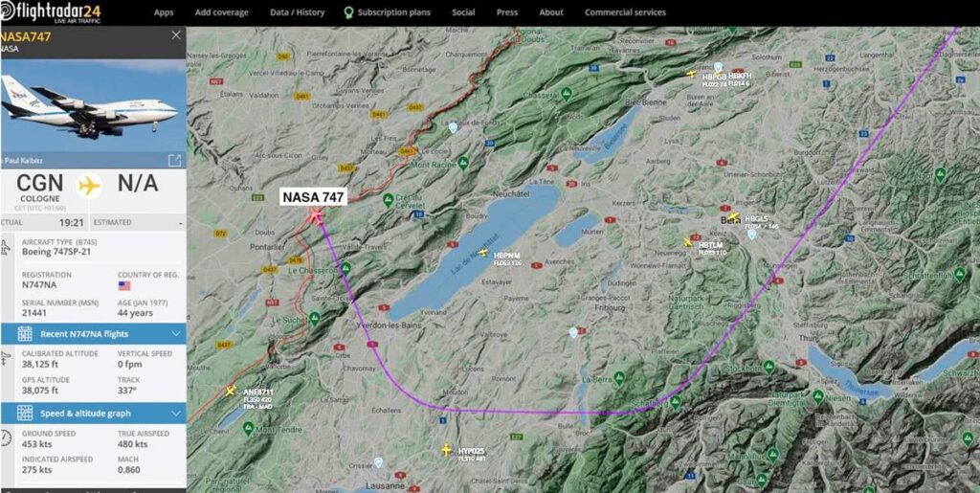This screenshot has width=980, height=493.
Task: Click the blue airport pin near Le Locle
Action: coord(453,127)
